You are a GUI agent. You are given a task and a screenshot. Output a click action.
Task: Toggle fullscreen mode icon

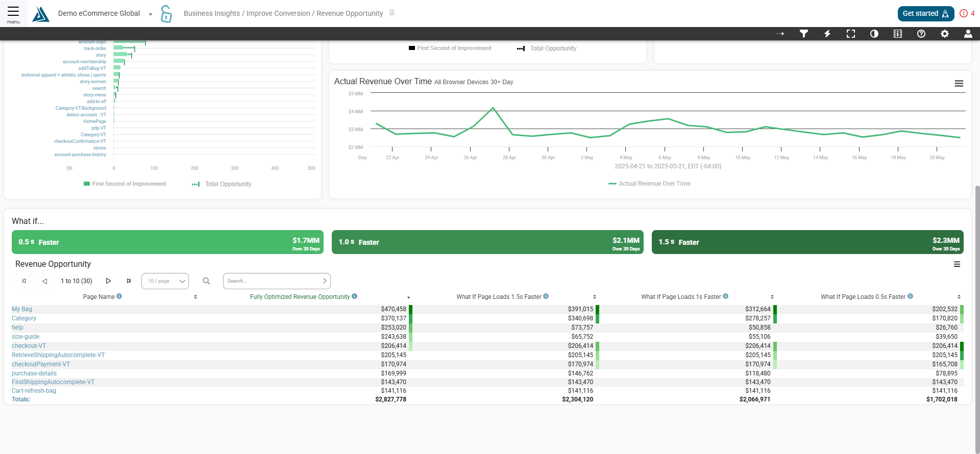tap(851, 34)
